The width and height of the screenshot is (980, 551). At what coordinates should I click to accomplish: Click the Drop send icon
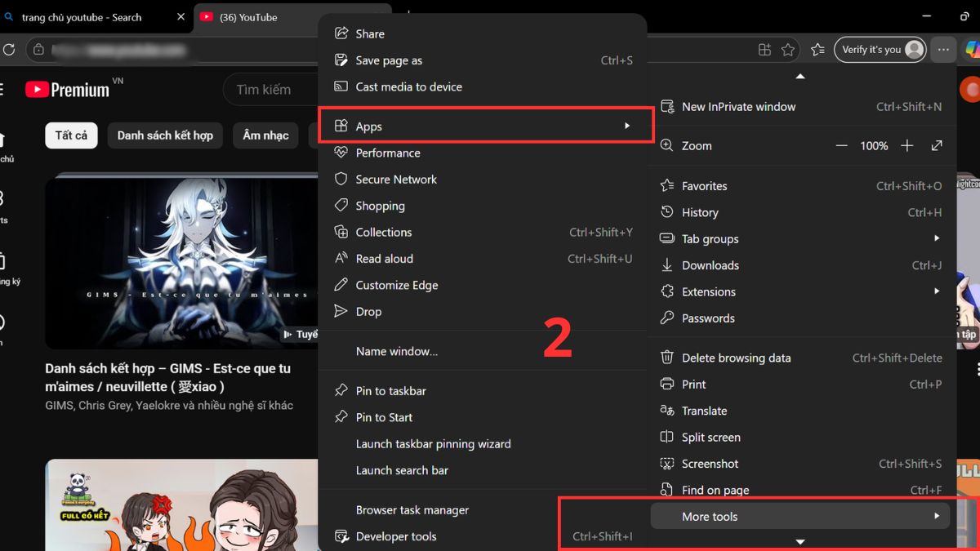pos(341,311)
